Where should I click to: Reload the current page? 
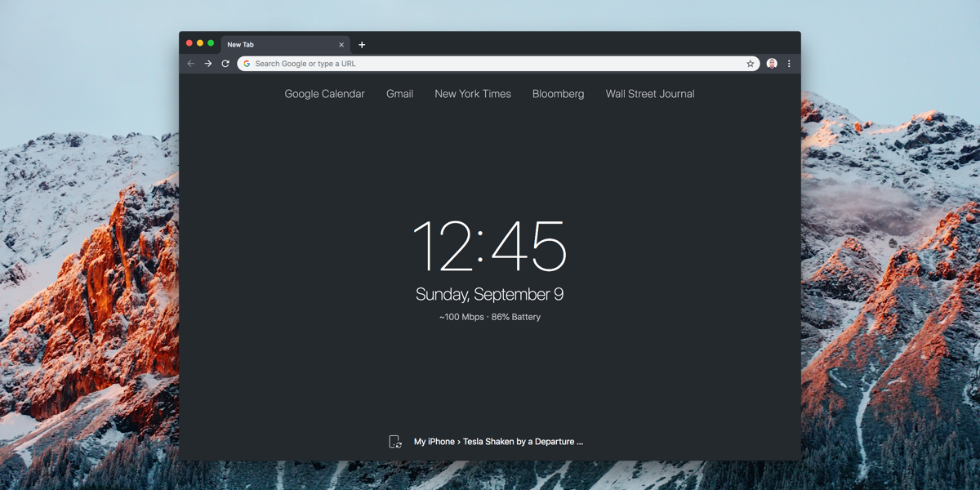pyautogui.click(x=225, y=63)
